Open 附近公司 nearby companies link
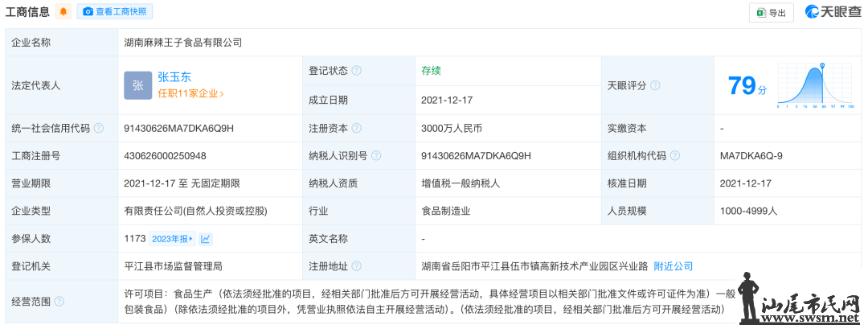This screenshot has width=868, height=329. pos(674,266)
